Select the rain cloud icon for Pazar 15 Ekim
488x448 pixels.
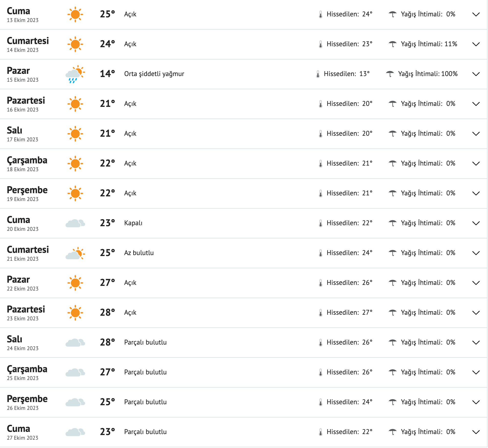[75, 74]
